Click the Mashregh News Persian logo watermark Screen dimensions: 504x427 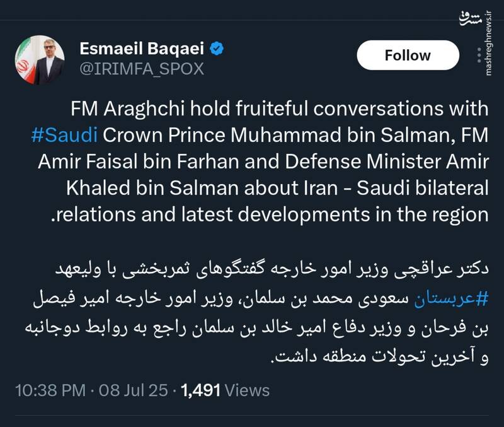point(471,17)
